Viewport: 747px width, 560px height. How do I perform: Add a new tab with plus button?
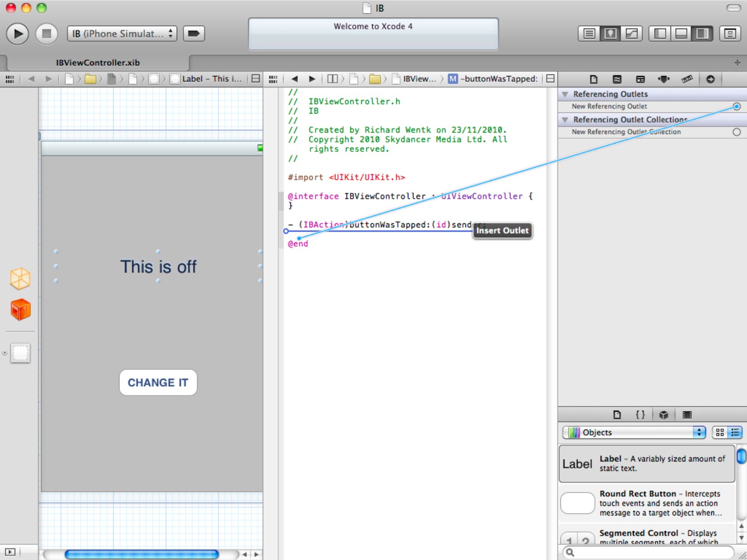737,62
